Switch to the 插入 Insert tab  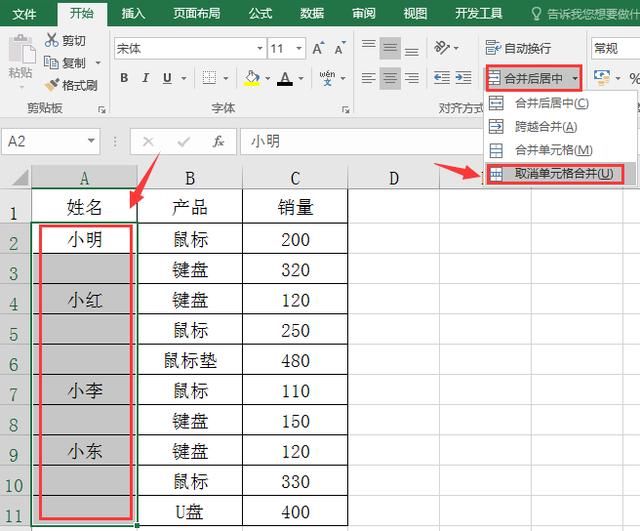click(x=133, y=13)
